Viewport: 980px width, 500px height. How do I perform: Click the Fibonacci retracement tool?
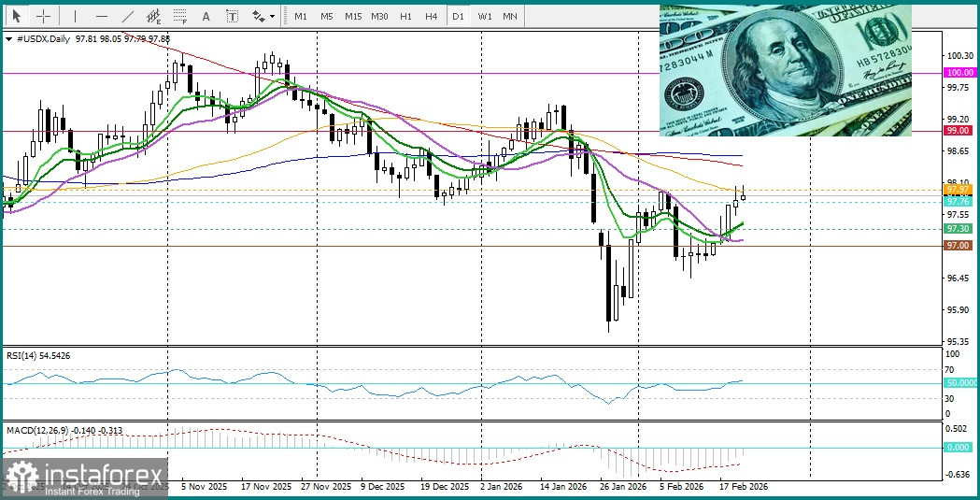pos(180,16)
